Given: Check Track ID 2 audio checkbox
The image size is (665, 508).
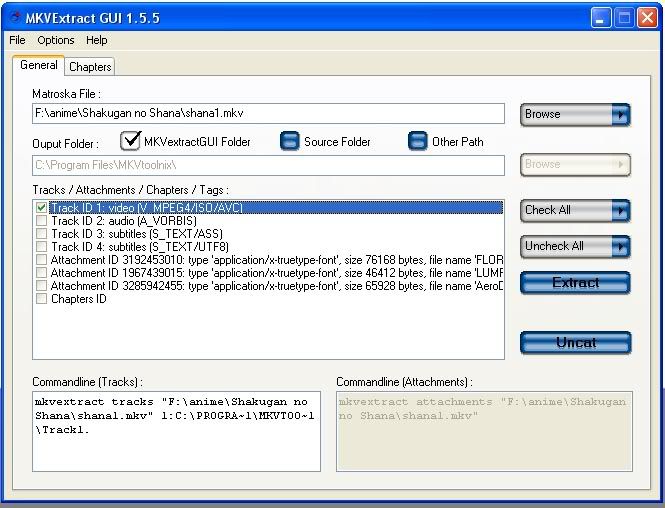Looking at the screenshot, I should [x=41, y=221].
